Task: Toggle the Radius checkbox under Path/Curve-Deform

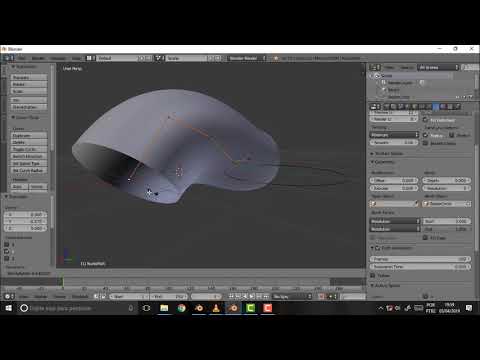Action: [x=425, y=135]
